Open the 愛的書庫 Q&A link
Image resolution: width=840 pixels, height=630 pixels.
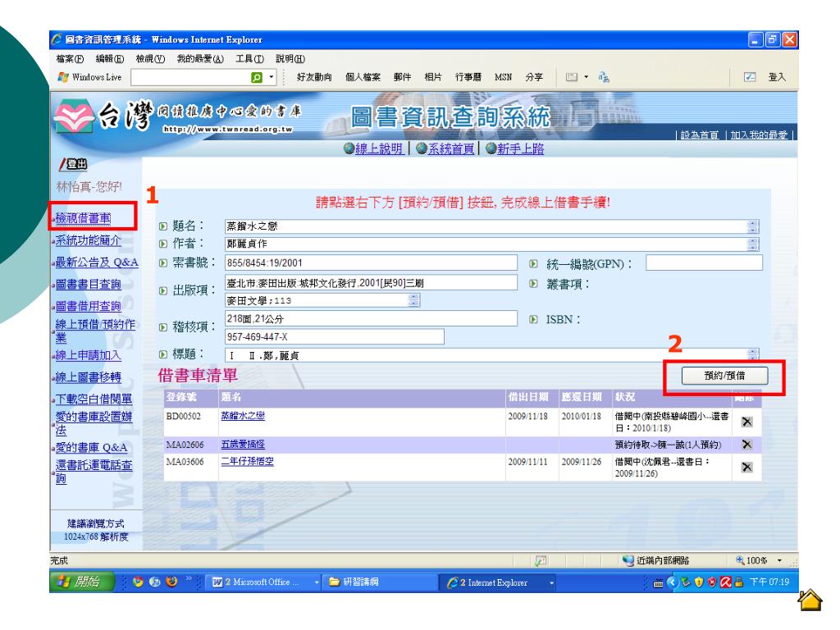(x=92, y=447)
